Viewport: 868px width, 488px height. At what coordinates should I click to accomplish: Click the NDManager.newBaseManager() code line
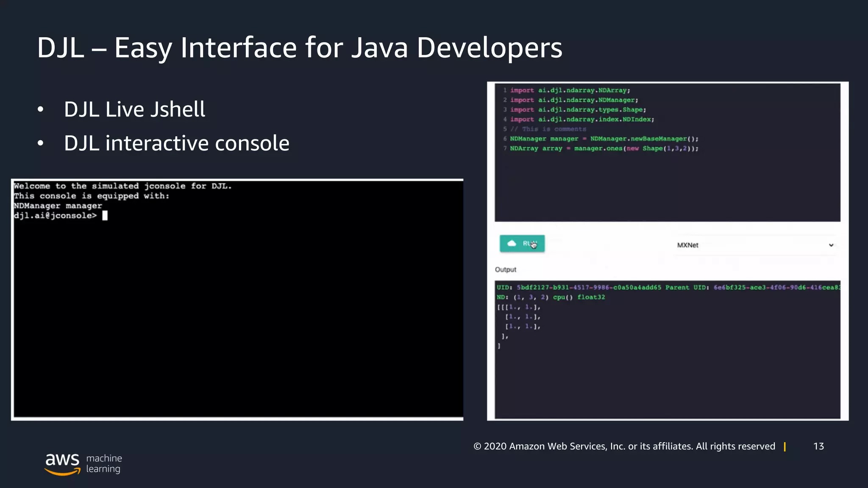click(x=604, y=139)
